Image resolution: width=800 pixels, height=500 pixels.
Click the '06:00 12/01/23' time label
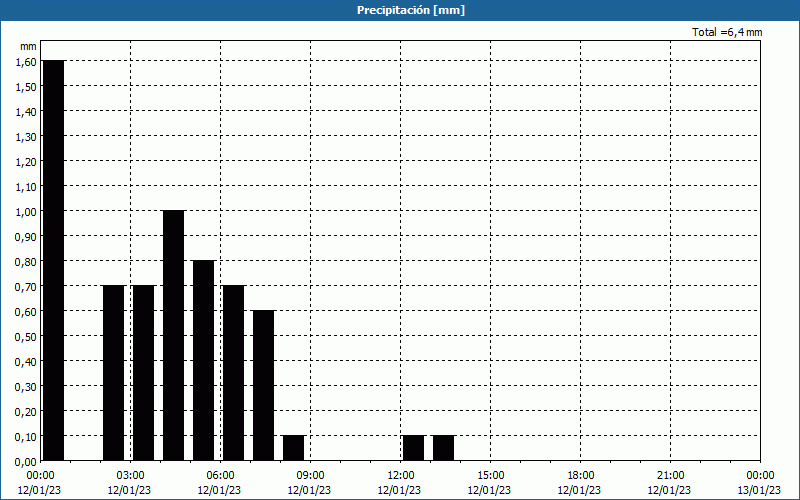219,483
